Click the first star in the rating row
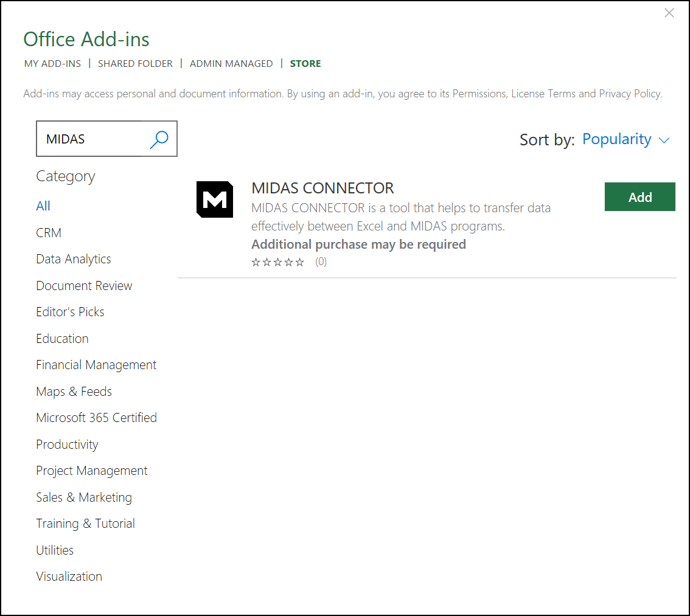 [255, 261]
